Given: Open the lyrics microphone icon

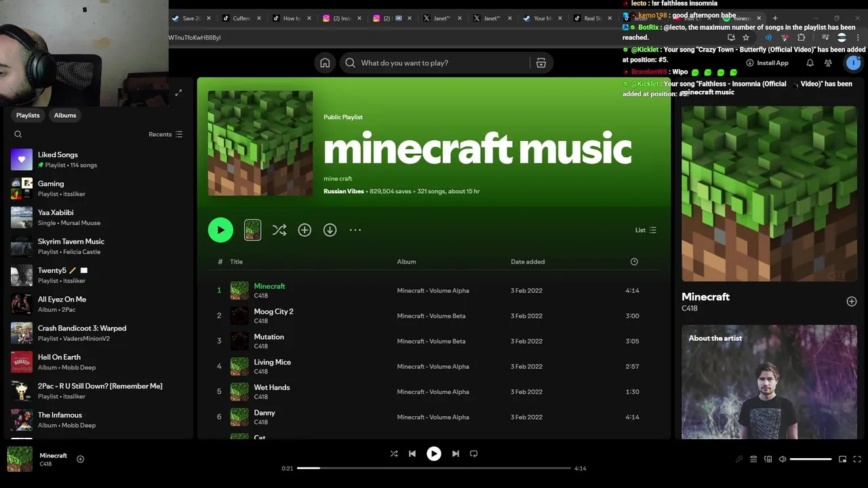Looking at the screenshot, I should [739, 460].
